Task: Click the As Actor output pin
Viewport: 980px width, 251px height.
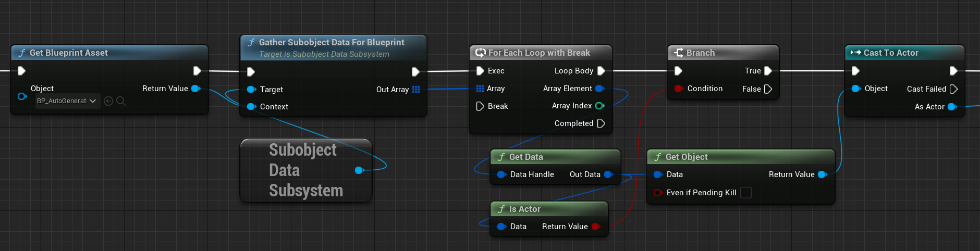Action: [x=952, y=107]
